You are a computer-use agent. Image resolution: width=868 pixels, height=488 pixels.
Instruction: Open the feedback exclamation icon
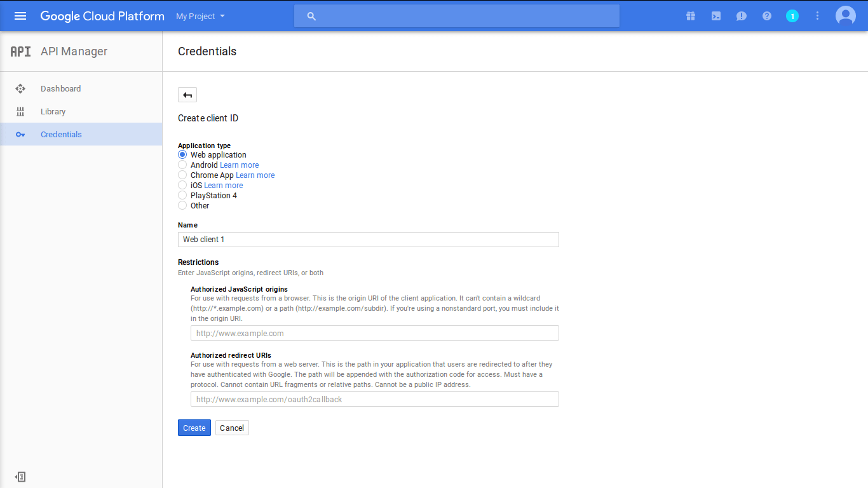pyautogui.click(x=742, y=16)
